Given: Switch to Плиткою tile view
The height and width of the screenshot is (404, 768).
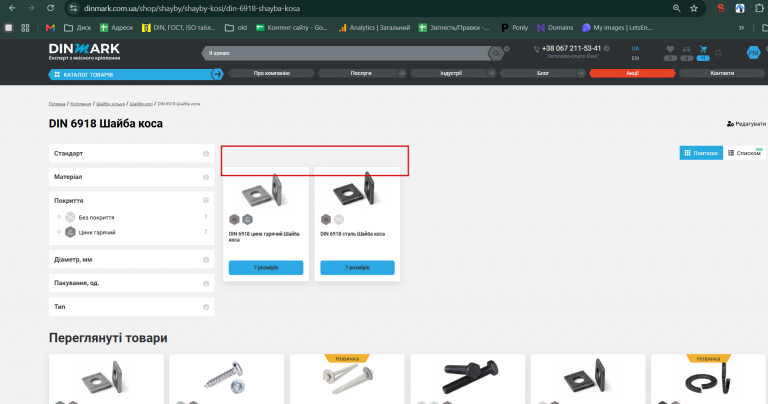Looking at the screenshot, I should pos(701,153).
